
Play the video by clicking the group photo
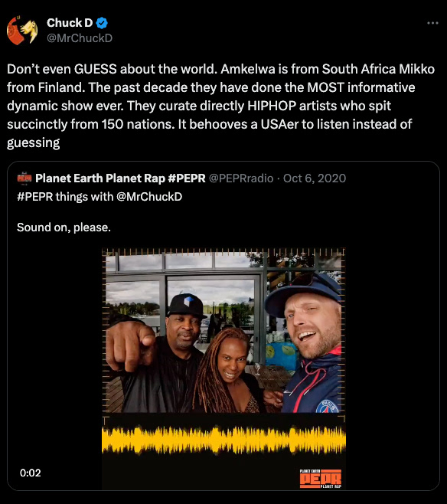tap(223, 330)
